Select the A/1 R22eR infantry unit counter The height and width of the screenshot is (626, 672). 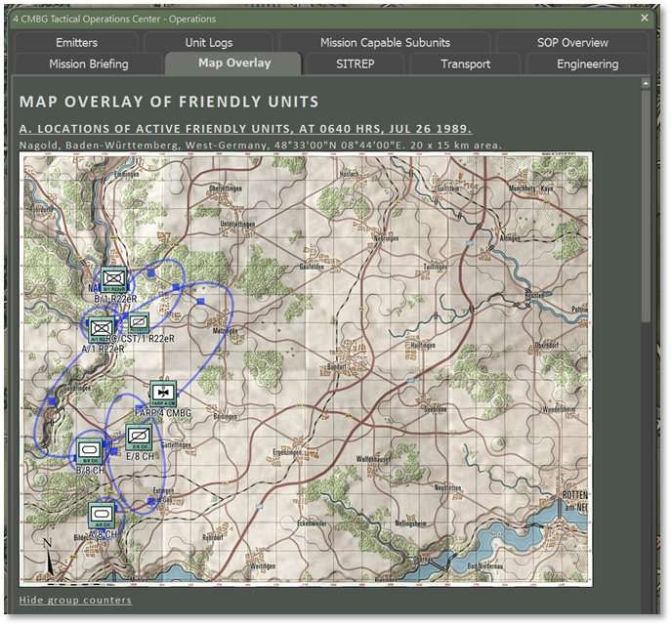tap(102, 329)
